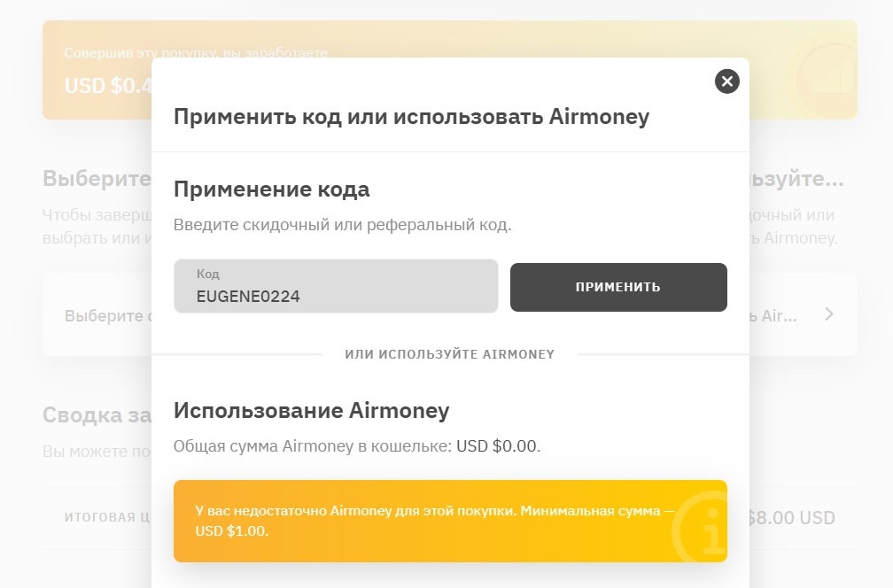Open the 'Air…' option card on right
The height and width of the screenshot is (588, 893).
pos(780,316)
